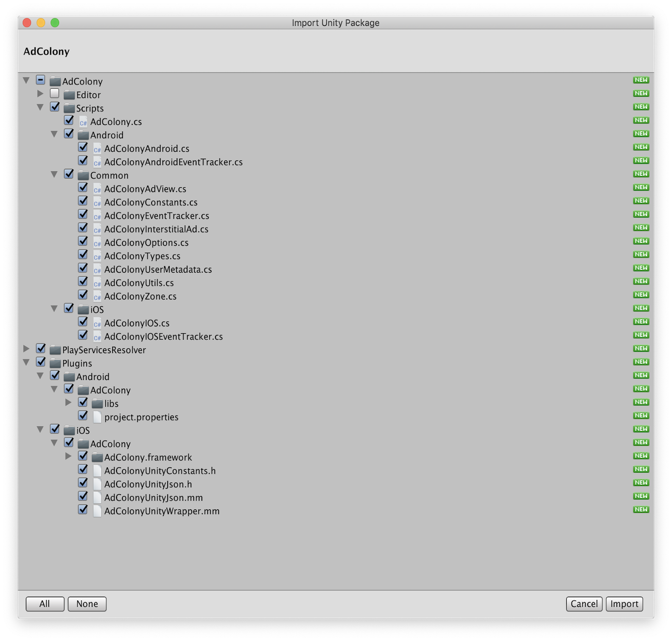Viewport: 672px width, 641px height.
Task: Click the file icon of project.properties
Action: (98, 417)
